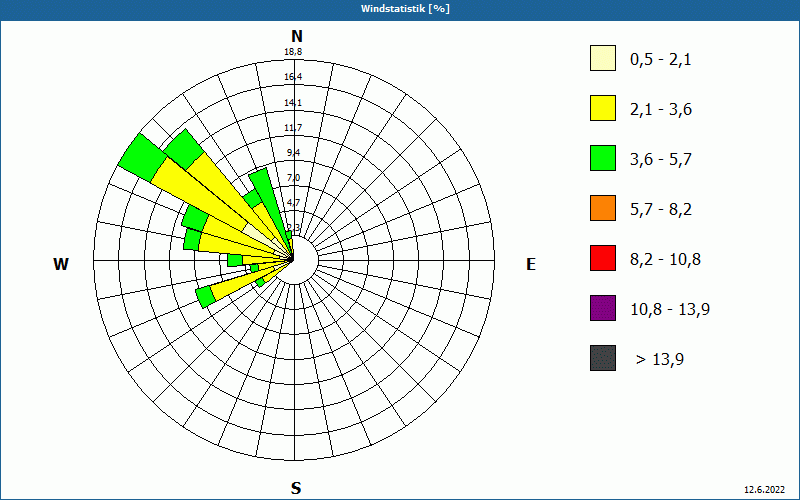Image resolution: width=800 pixels, height=500 pixels.
Task: Click the 11,7 radial axis value
Action: coord(293,128)
